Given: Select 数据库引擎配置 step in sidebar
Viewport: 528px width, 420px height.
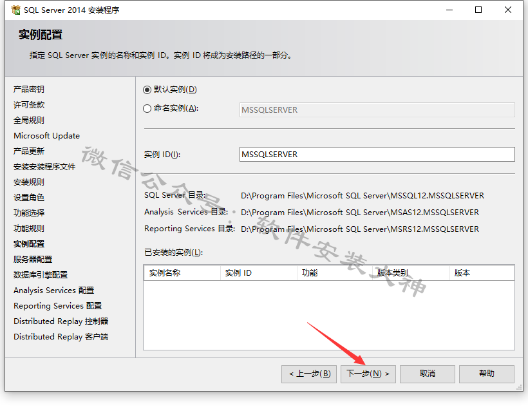Looking at the screenshot, I should (x=41, y=275).
